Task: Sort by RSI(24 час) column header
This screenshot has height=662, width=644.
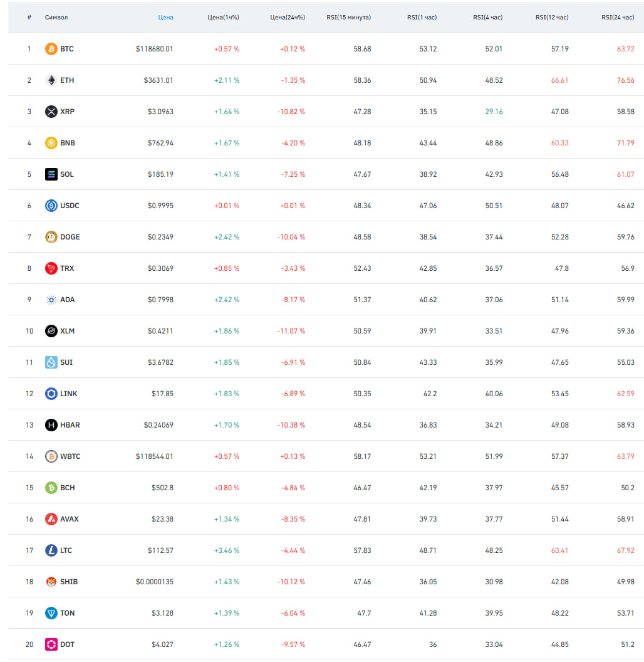Action: point(618,18)
